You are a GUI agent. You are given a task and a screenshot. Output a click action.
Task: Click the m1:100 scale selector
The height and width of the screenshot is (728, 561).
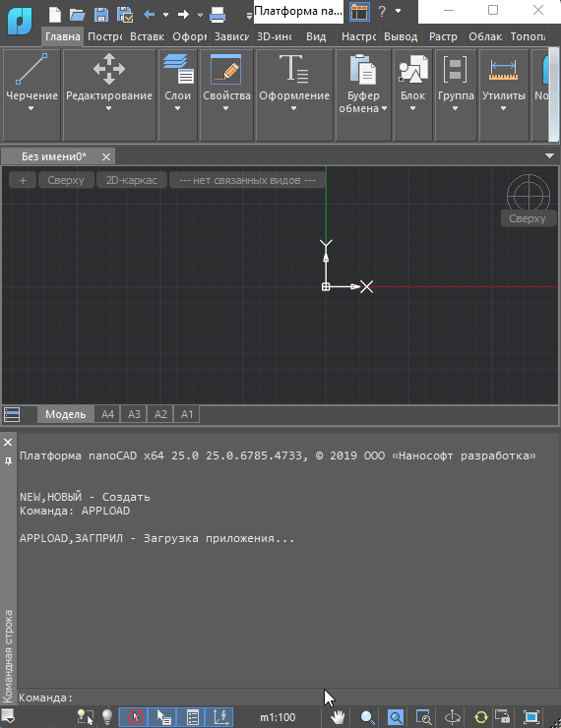click(278, 717)
